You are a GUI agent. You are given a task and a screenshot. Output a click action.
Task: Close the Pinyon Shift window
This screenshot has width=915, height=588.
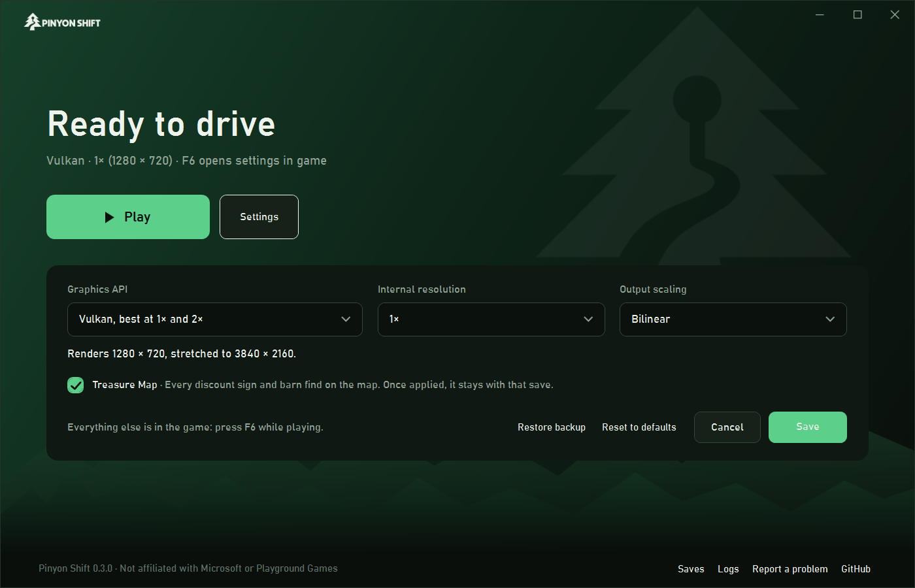pos(895,14)
